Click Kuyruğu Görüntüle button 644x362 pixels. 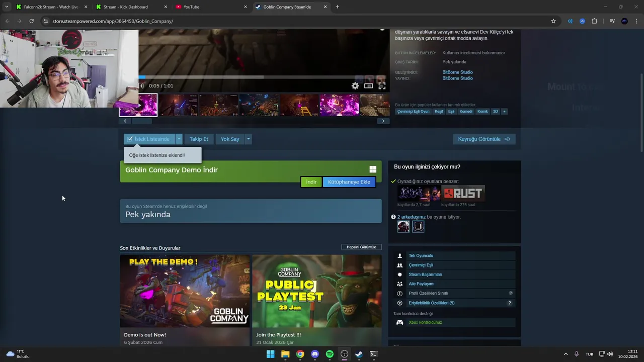tap(484, 139)
